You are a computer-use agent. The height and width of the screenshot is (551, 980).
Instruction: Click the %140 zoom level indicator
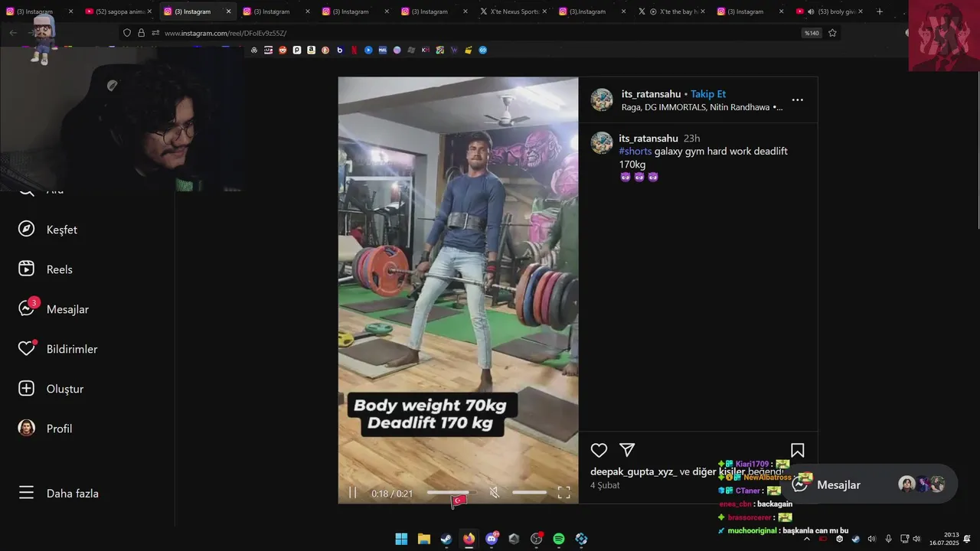pos(812,33)
